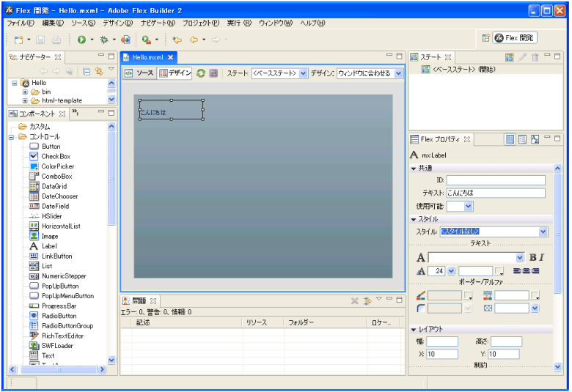Click the filters icon in Problems panel
This screenshot has height=392, width=572.
(x=367, y=301)
